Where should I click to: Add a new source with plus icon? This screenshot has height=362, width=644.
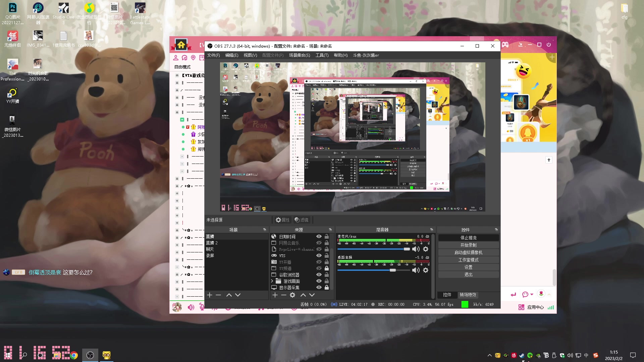coord(275,295)
